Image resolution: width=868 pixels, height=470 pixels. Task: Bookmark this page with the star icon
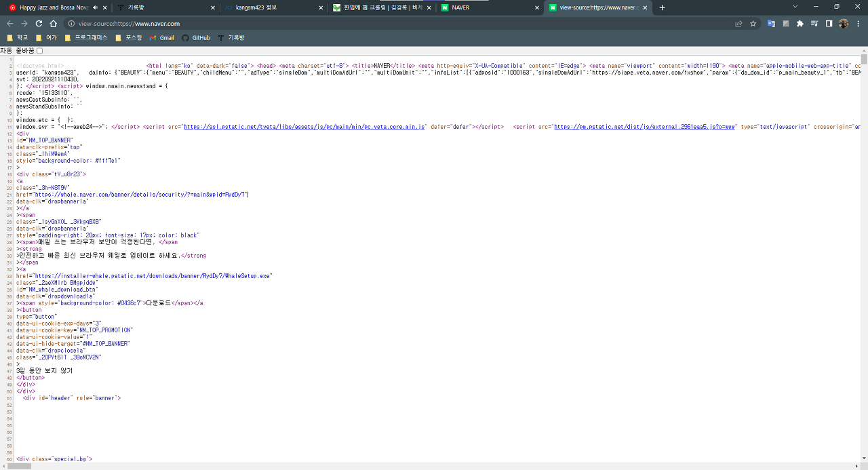coord(753,23)
